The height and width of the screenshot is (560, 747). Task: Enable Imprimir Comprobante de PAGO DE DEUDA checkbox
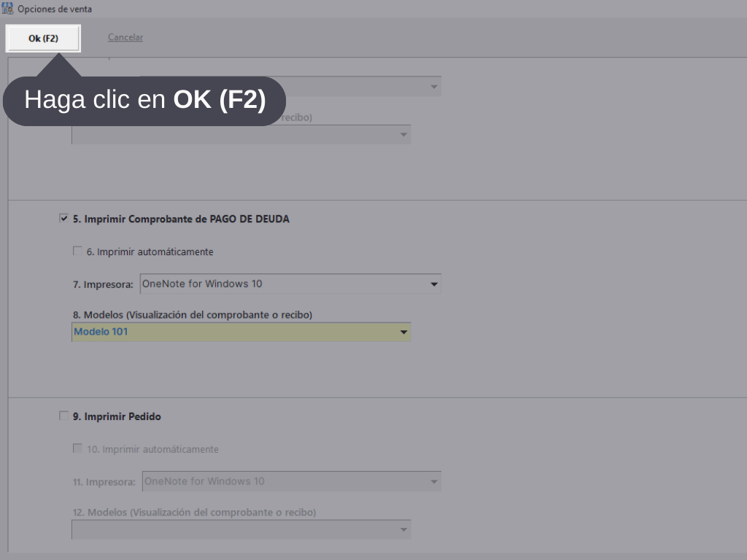64,218
